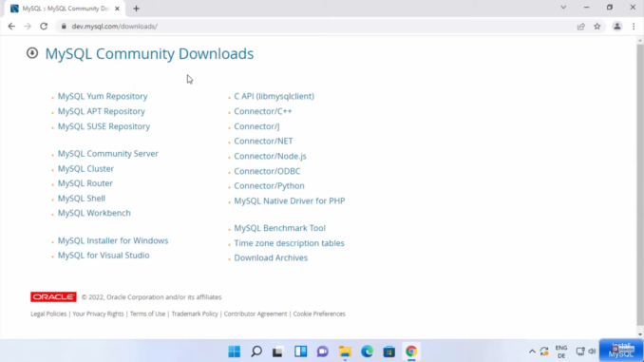644x362 pixels.
Task: Bookmark this page with star icon
Action: coord(597,27)
